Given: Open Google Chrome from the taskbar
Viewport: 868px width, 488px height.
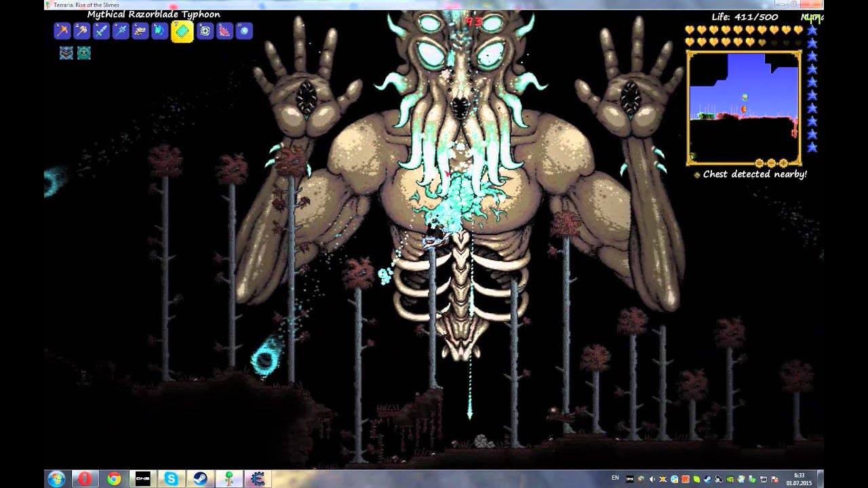Looking at the screenshot, I should click(x=113, y=479).
